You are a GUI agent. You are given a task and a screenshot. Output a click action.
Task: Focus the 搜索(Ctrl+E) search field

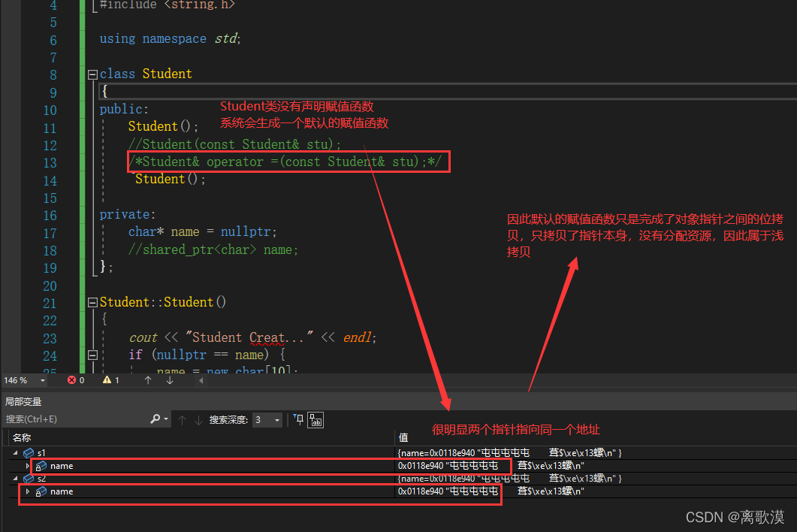pos(76,419)
